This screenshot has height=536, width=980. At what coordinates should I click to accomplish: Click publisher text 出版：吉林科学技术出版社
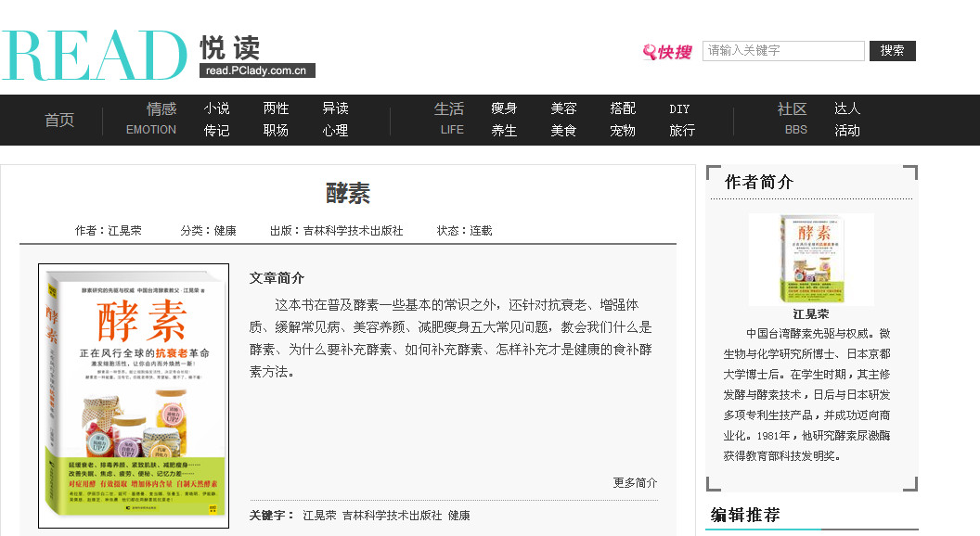click(336, 231)
